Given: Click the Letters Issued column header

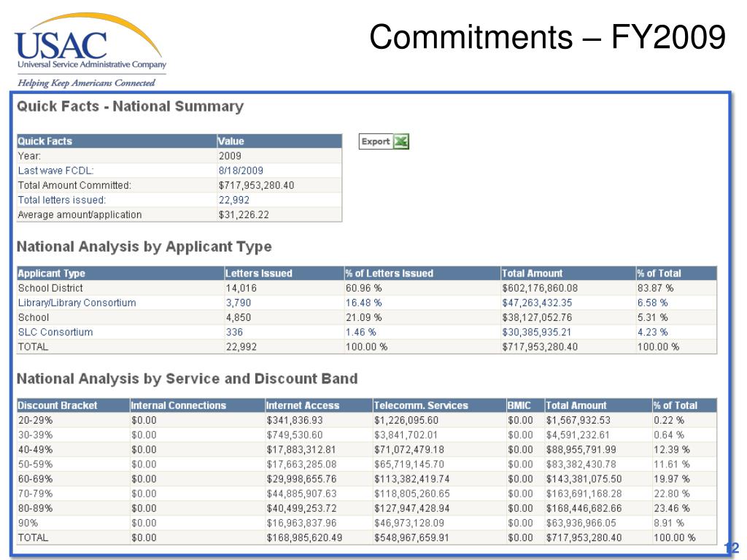Looking at the screenshot, I should click(x=284, y=273).
